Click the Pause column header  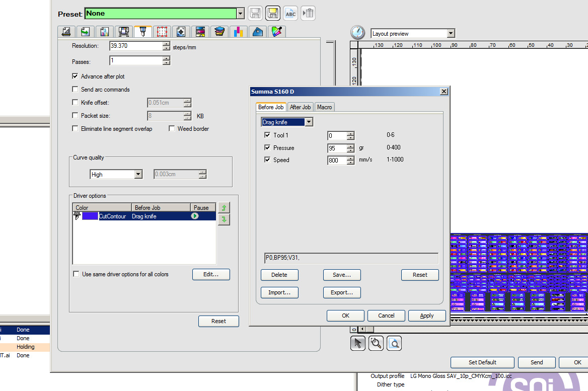(x=203, y=207)
